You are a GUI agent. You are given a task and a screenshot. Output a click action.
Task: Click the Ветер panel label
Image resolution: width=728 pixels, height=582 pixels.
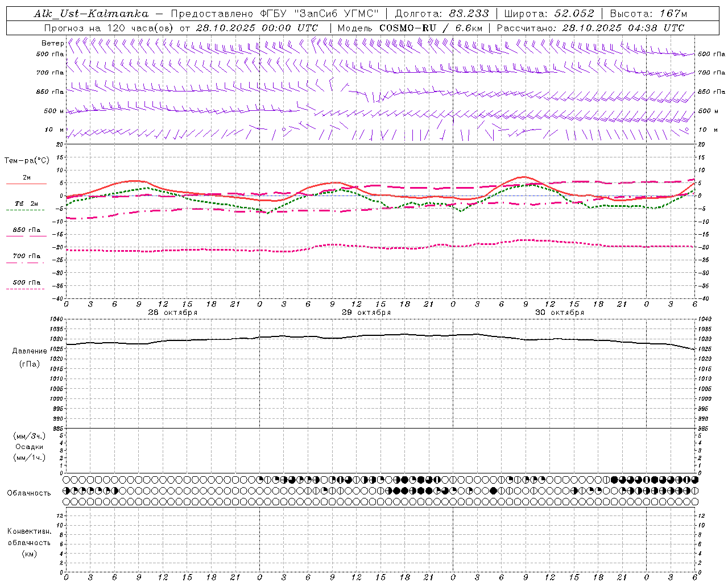(x=52, y=43)
